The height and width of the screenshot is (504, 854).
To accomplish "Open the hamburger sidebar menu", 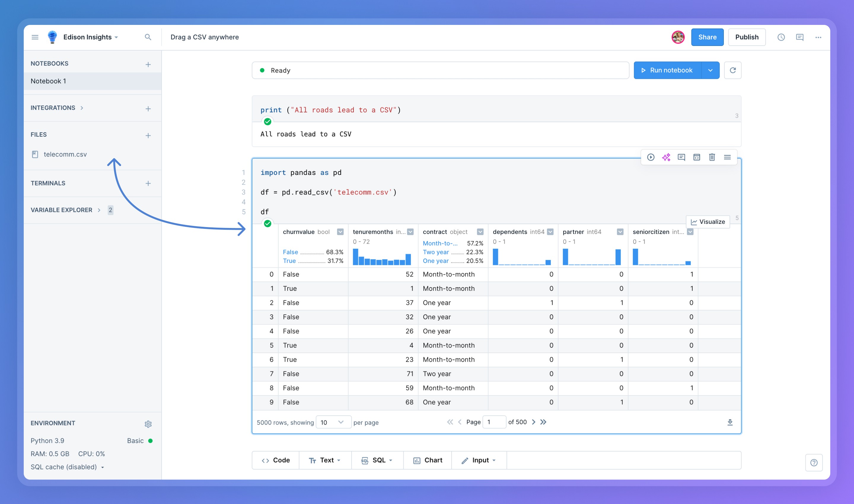I will (x=35, y=37).
